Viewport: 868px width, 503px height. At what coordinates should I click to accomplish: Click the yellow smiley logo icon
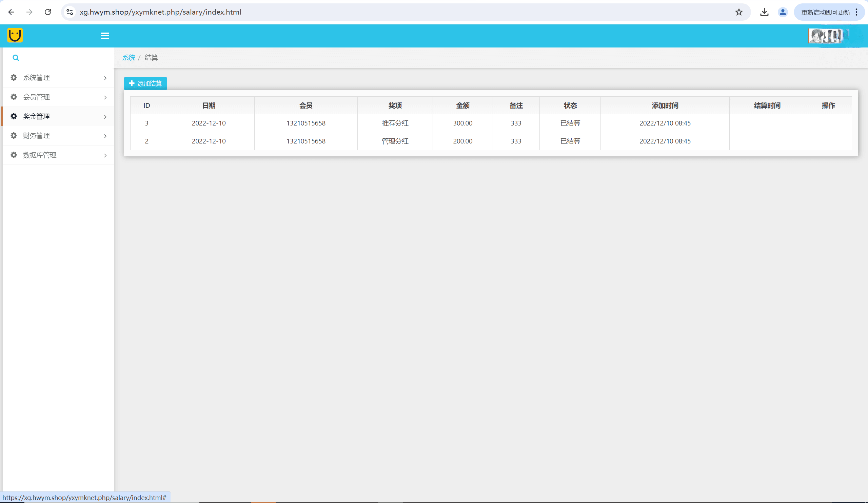point(15,35)
